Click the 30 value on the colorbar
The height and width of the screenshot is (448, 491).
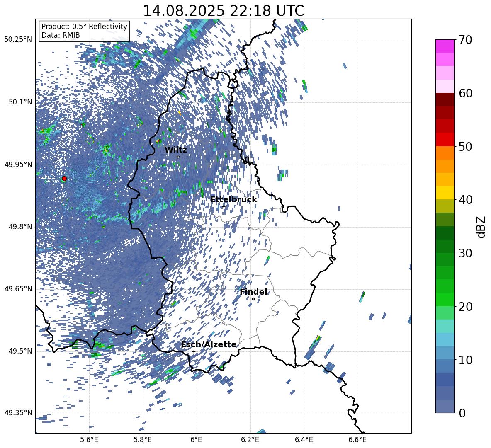coord(465,253)
